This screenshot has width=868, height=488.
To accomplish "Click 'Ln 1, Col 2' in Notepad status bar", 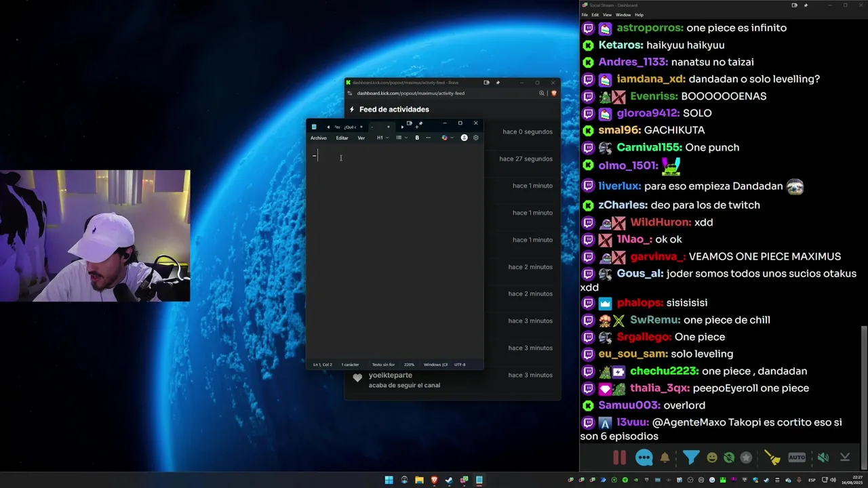I will [323, 365].
